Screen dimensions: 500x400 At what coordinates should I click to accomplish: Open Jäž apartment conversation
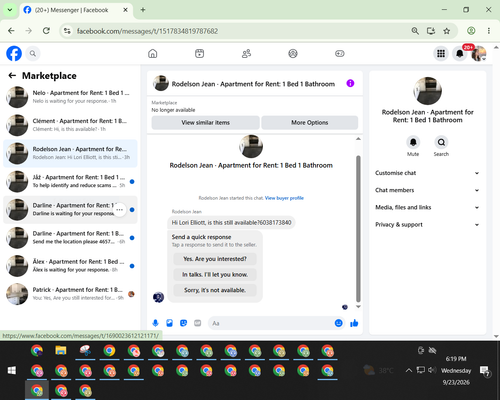[70, 181]
